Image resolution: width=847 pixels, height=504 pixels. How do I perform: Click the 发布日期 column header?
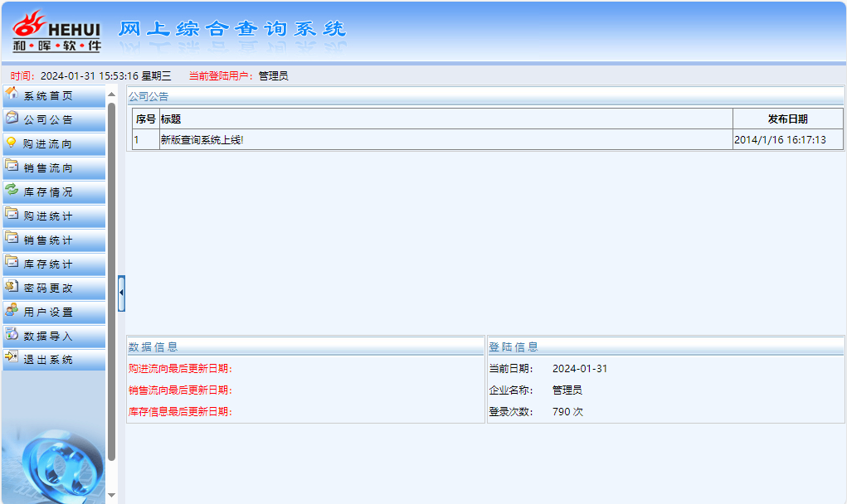[x=787, y=119]
